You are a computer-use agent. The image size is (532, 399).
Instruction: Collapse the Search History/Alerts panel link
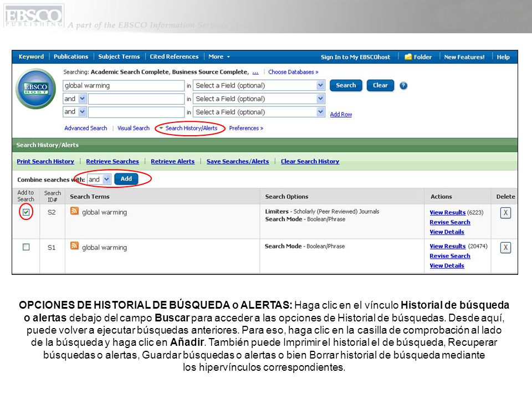(188, 128)
